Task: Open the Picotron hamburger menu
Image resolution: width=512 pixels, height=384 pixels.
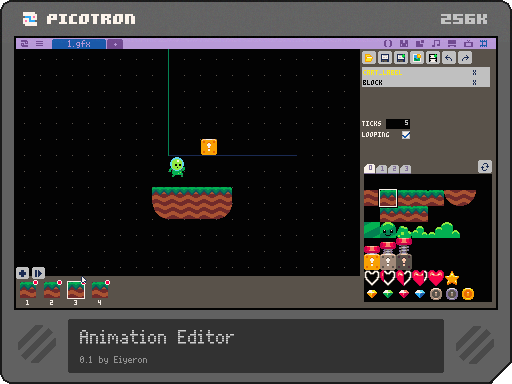Action: 39,43
